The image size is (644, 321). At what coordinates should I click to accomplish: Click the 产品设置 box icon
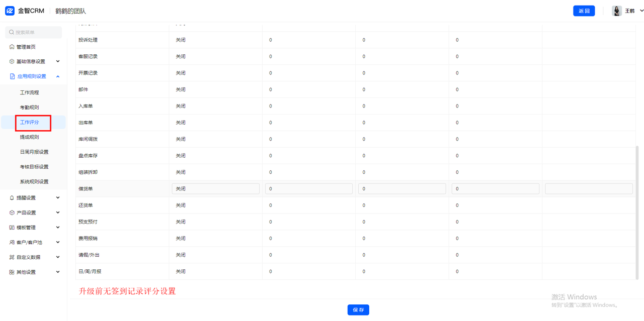[12, 212]
